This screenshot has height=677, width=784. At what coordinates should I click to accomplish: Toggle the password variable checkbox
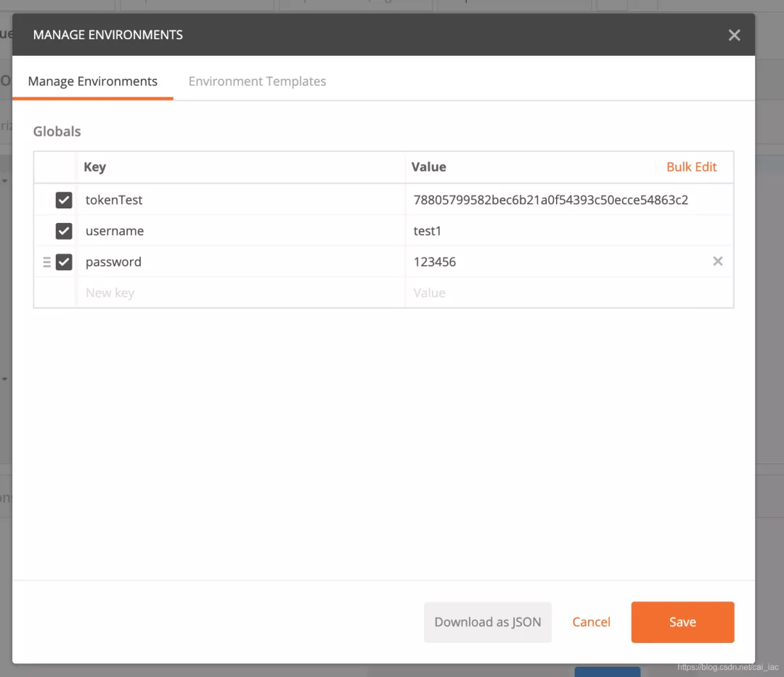(63, 262)
